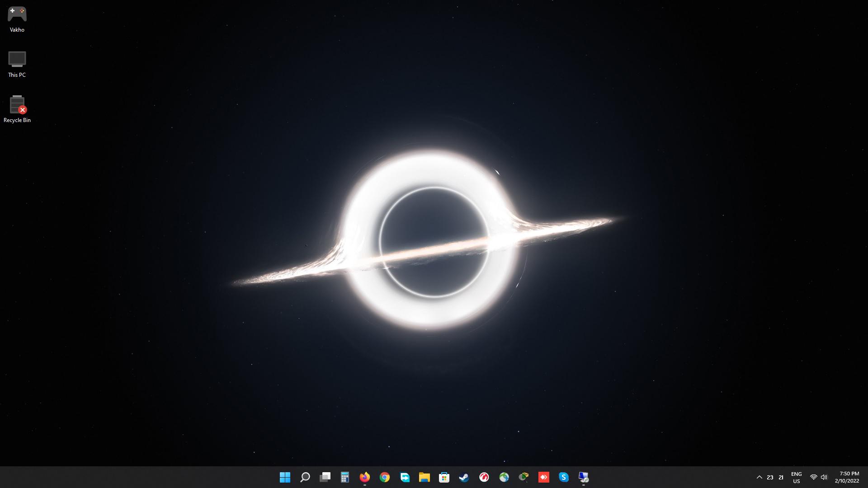This screenshot has width=868, height=488.
Task: Launch Google Chrome from taskbar
Action: [385, 477]
